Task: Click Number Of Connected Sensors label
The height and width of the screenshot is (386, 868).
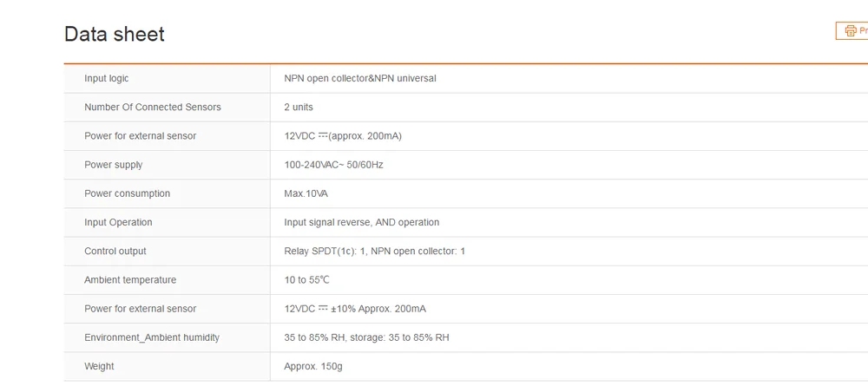Action: [152, 108]
